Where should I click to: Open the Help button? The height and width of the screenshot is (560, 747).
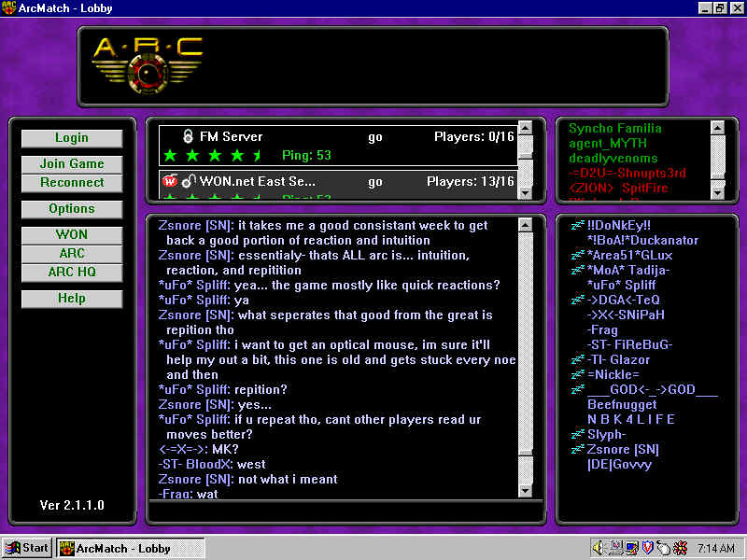[72, 299]
